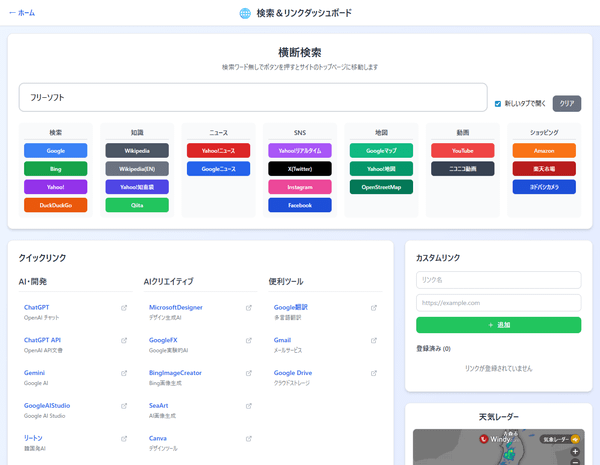Open ChatGPT external link icon
Image resolution: width=600 pixels, height=465 pixels.
coord(124,307)
